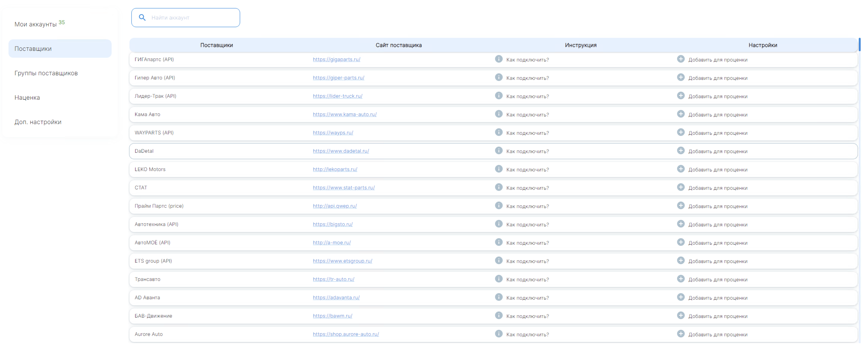Click Как подключить? for AD Аванта
The height and width of the screenshot is (352, 868).
(527, 298)
